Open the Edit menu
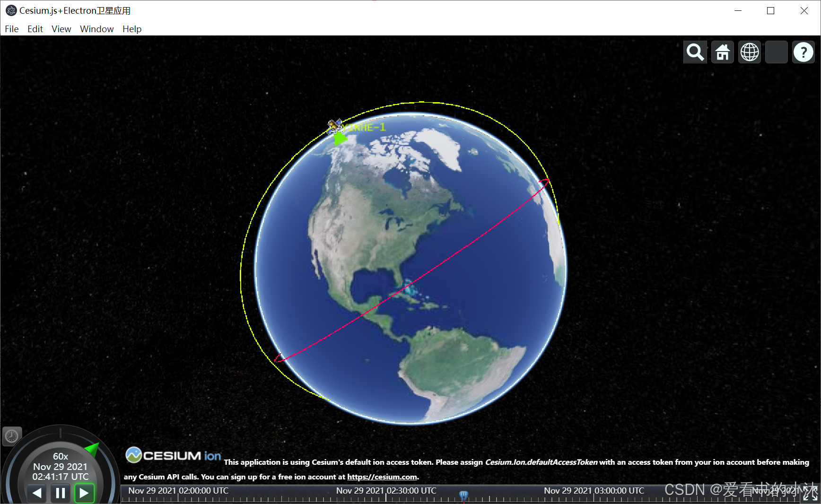 35,29
